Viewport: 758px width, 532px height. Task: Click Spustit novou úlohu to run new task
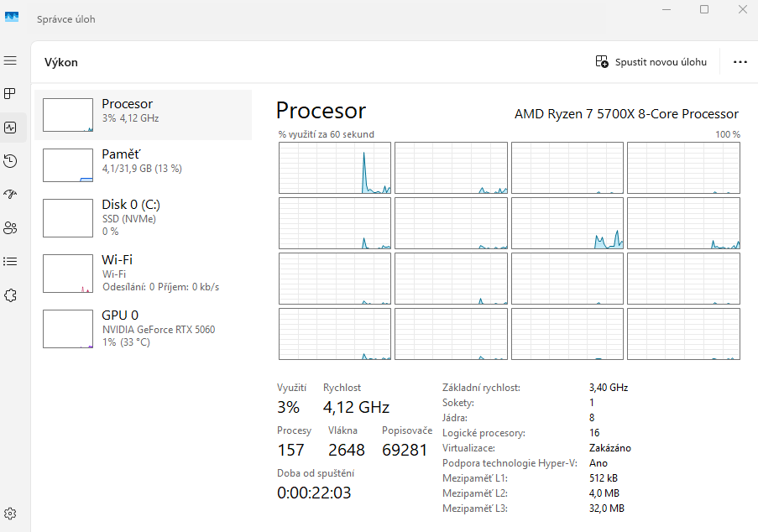[x=651, y=61]
